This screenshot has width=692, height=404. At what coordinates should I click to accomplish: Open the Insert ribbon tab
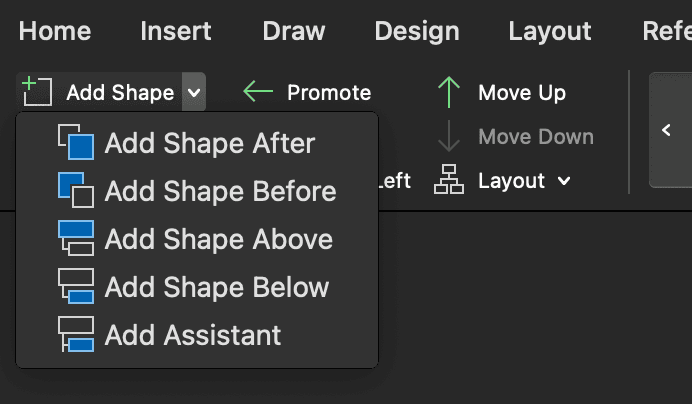click(175, 31)
